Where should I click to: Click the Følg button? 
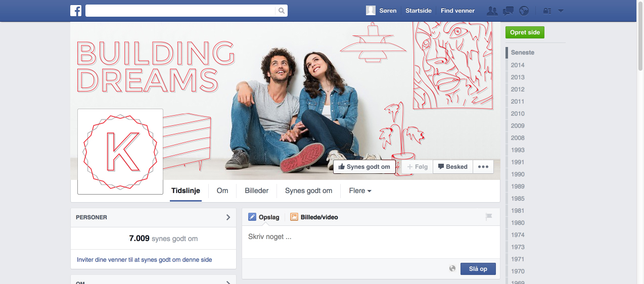pyautogui.click(x=418, y=167)
